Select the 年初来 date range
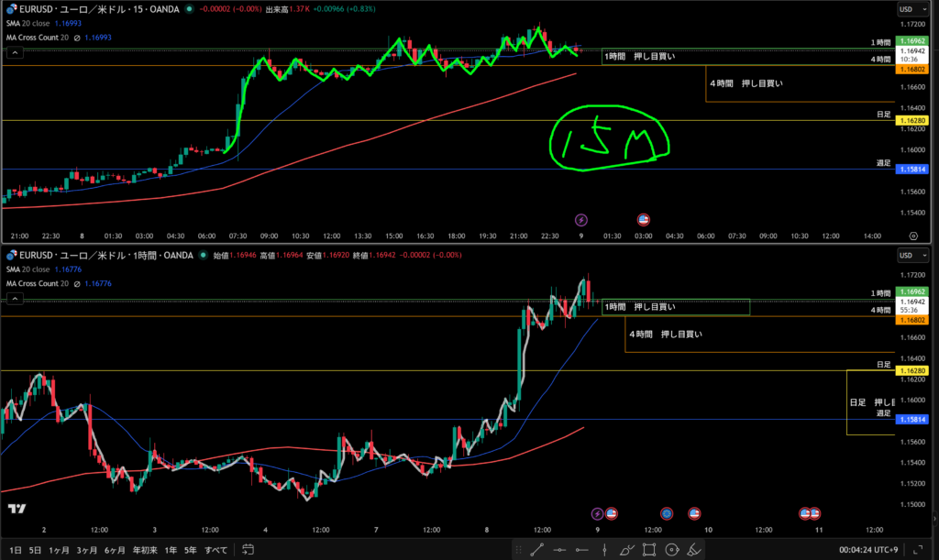 tap(144, 550)
